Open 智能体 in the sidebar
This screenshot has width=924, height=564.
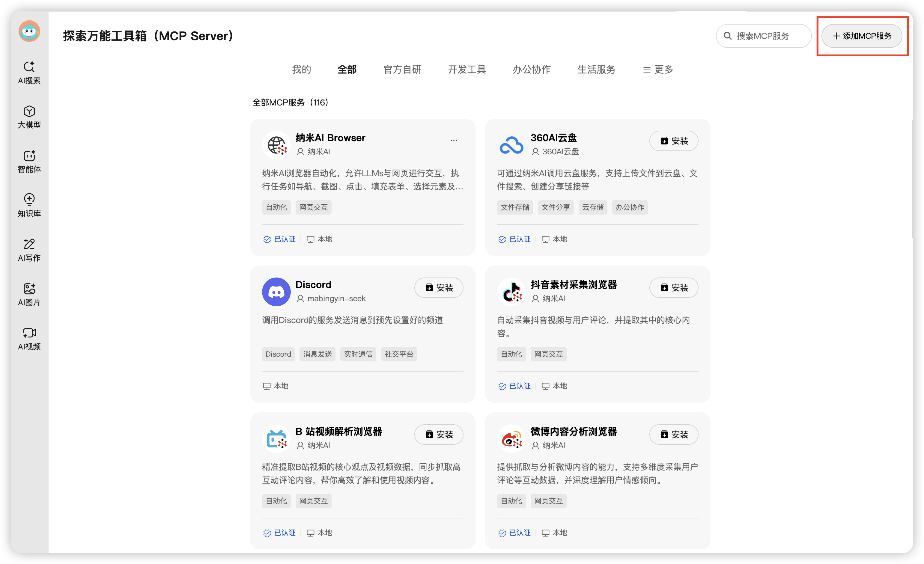tap(29, 162)
